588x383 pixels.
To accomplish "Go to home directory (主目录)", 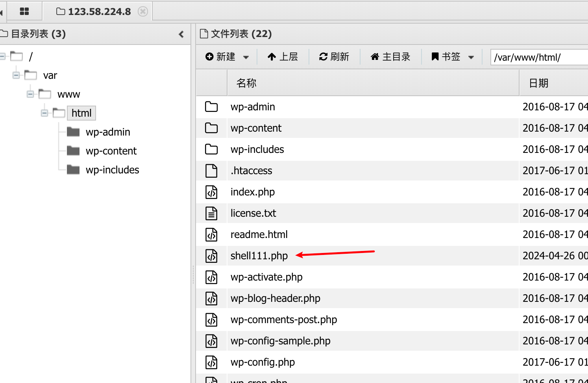I will point(390,57).
